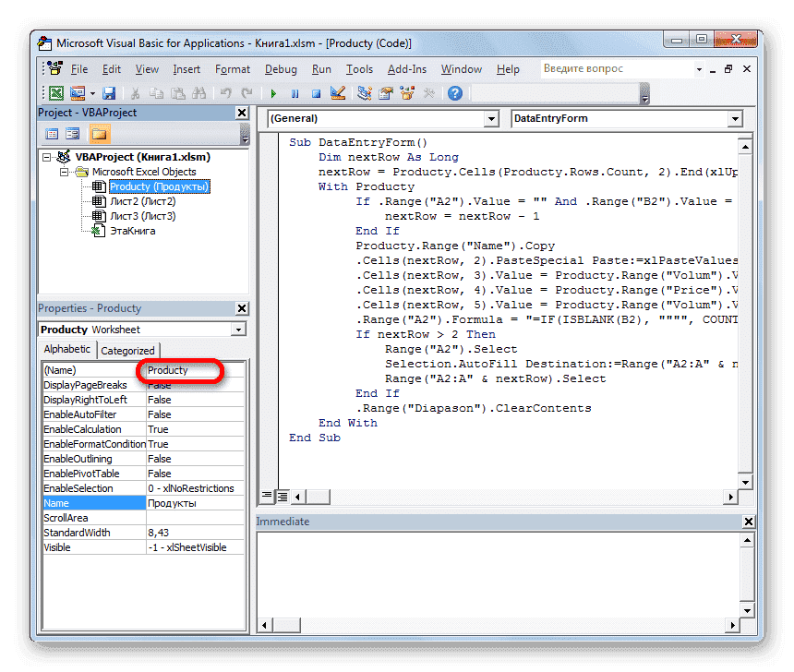Select Лист2 (Лист2) in project tree
The width and height of the screenshot is (794, 672).
pos(142,201)
